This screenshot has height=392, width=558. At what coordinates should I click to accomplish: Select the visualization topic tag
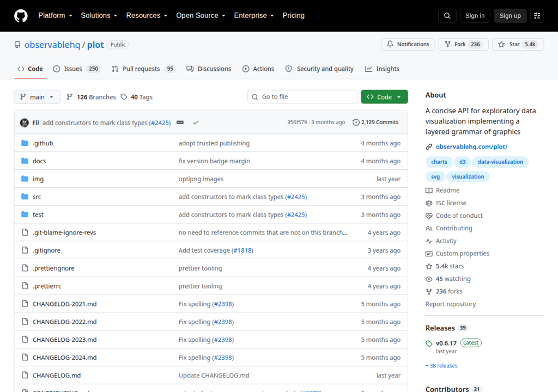468,177
